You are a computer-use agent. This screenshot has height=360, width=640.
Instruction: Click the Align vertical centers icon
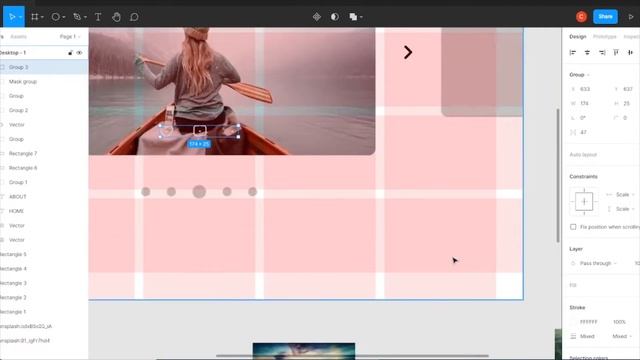tap(631, 52)
